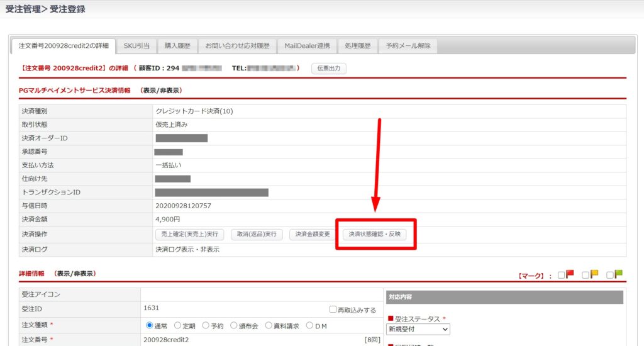This screenshot has height=346, width=644.
Task: Click the クレジットカード決済(10) value
Action: pyautogui.click(x=194, y=111)
